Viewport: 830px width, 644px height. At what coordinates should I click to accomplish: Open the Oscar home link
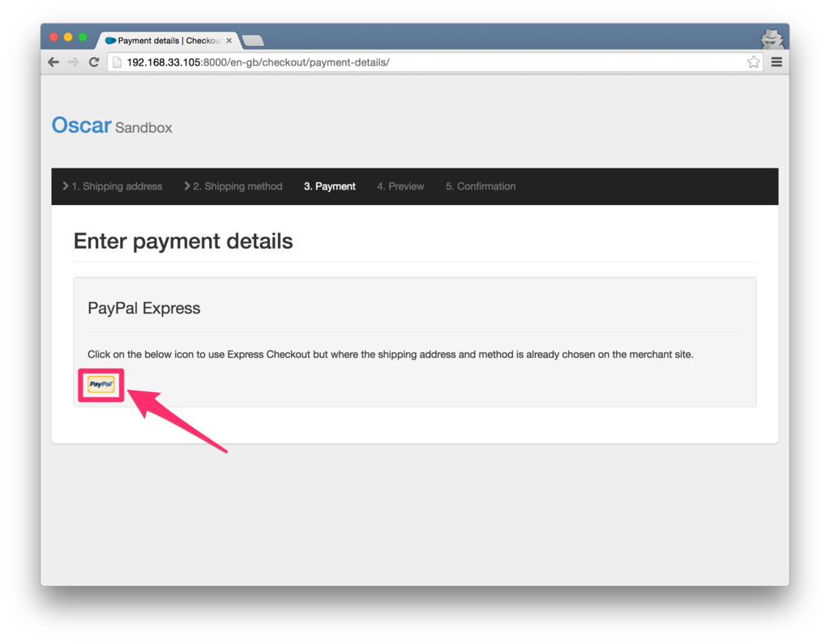[82, 126]
